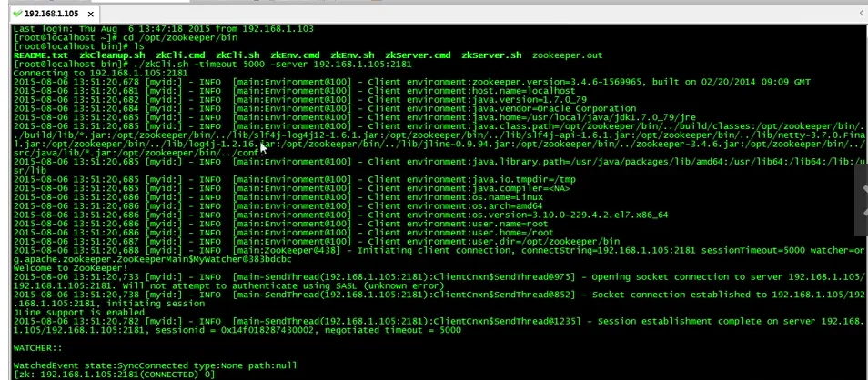The image size is (868, 380).
Task: Click the 'zookeeper.version=3.4.6-1569965' text
Action: (x=557, y=82)
